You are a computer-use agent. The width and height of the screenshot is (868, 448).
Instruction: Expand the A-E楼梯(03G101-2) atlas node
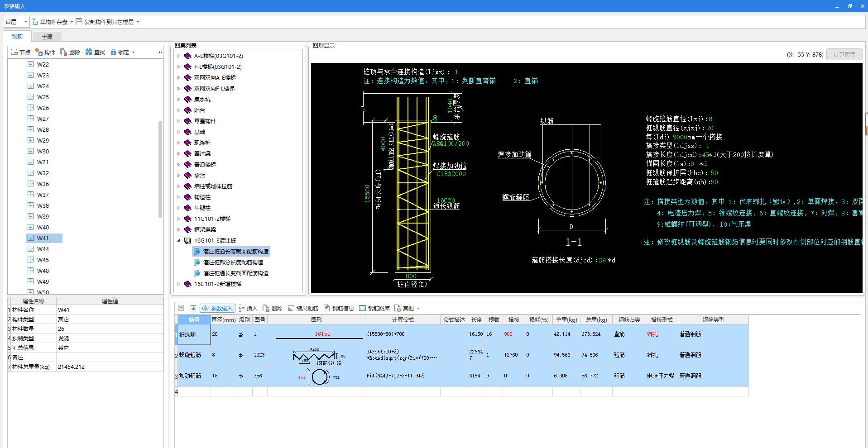click(x=178, y=56)
